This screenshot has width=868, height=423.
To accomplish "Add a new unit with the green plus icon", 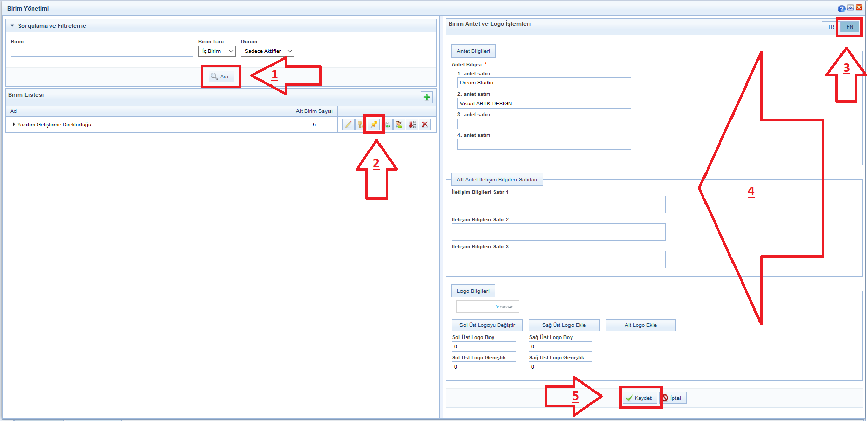I will [x=427, y=97].
